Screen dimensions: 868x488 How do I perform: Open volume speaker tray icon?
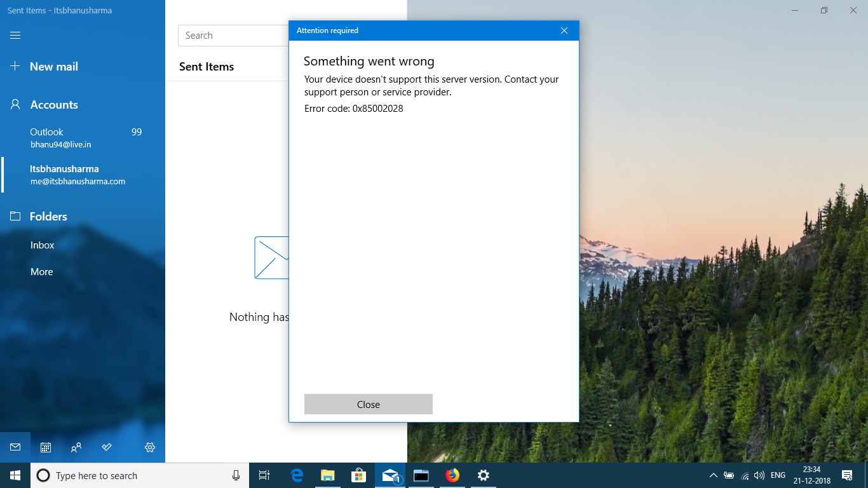point(759,475)
